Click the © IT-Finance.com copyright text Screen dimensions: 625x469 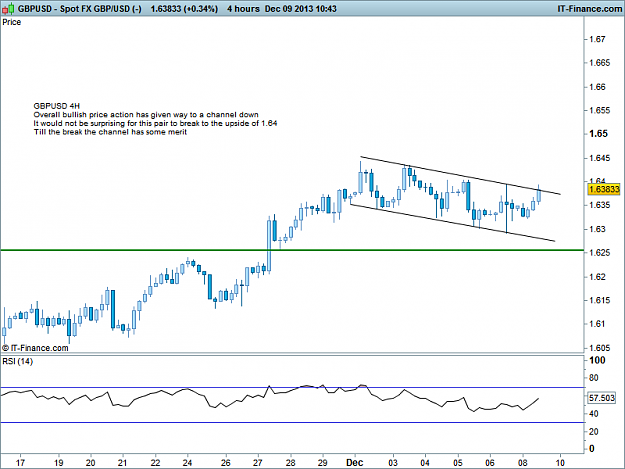point(35,348)
